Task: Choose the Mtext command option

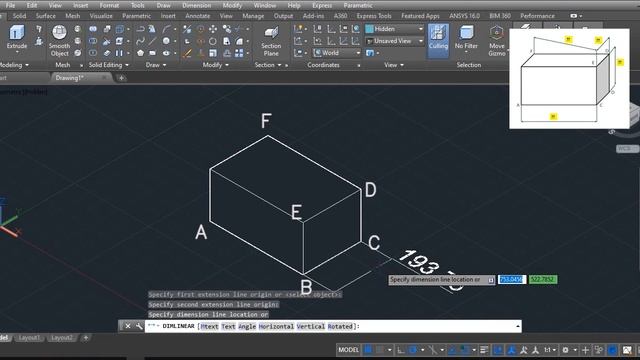Action: tap(209, 327)
